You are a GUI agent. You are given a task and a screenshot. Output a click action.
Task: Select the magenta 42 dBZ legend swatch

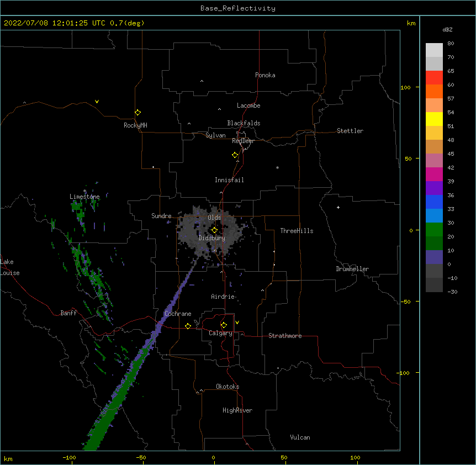tap(434, 174)
